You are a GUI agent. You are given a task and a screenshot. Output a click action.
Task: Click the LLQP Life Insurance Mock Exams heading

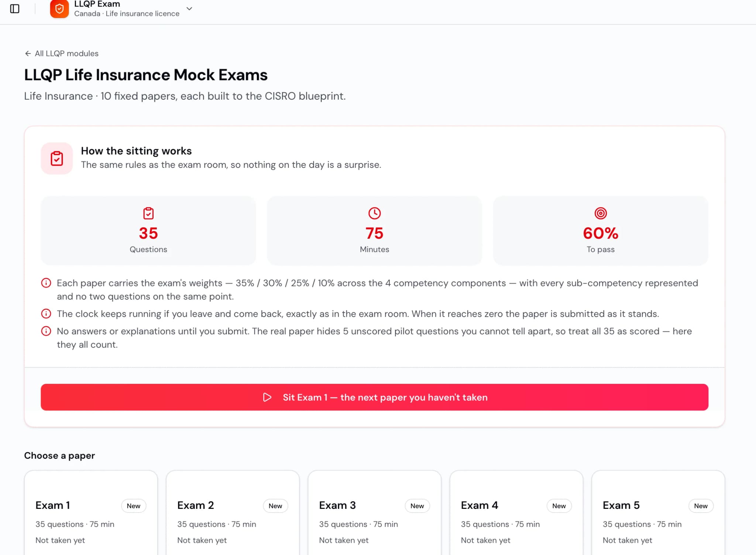(146, 75)
